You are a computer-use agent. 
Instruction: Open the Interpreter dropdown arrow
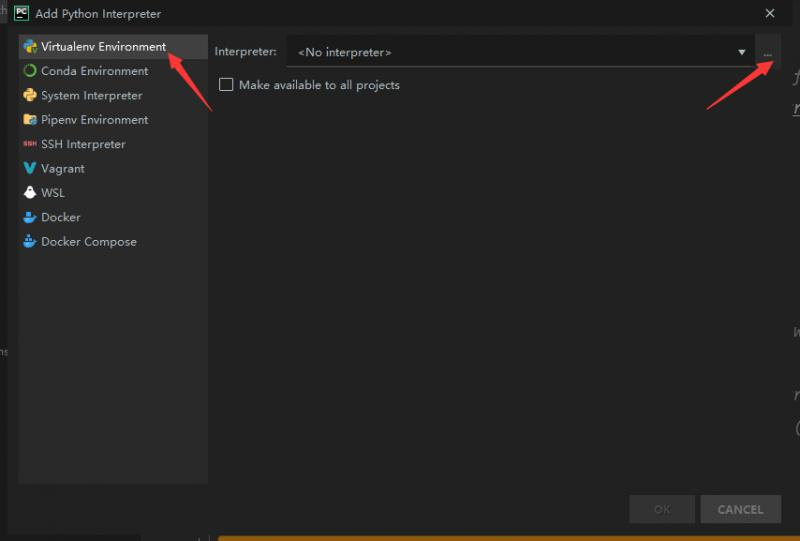pyautogui.click(x=741, y=52)
